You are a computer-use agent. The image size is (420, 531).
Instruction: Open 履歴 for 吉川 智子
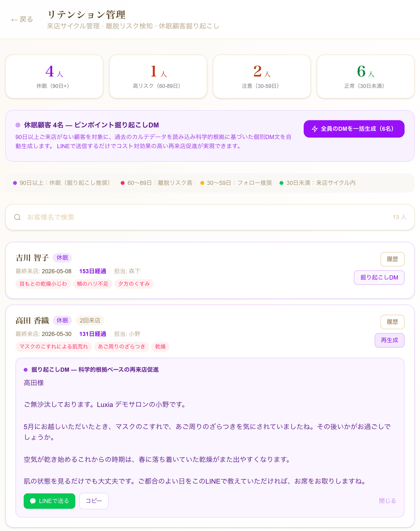tap(392, 259)
